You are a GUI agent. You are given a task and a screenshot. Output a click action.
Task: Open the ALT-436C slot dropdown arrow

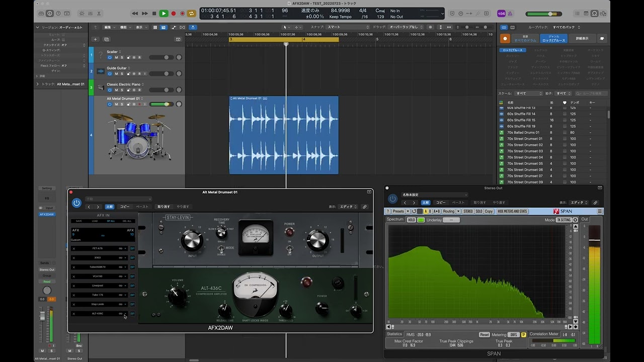coord(125,313)
